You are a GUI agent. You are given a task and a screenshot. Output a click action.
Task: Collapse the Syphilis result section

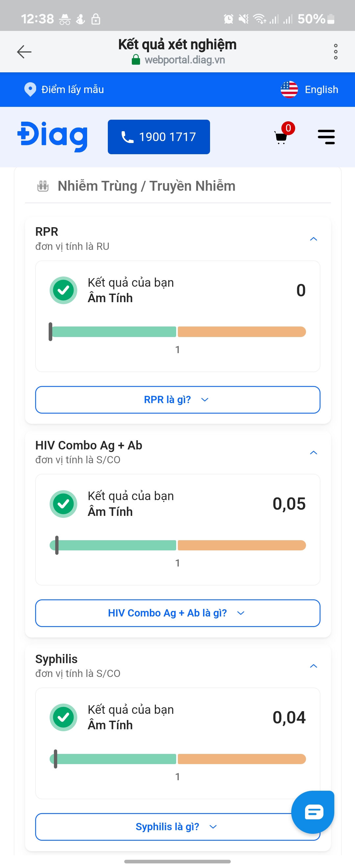(x=313, y=666)
